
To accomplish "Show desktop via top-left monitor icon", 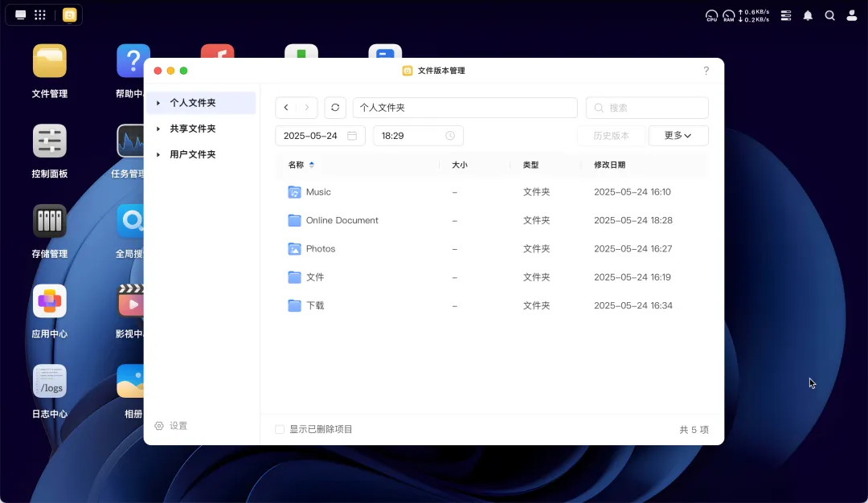I will [20, 15].
